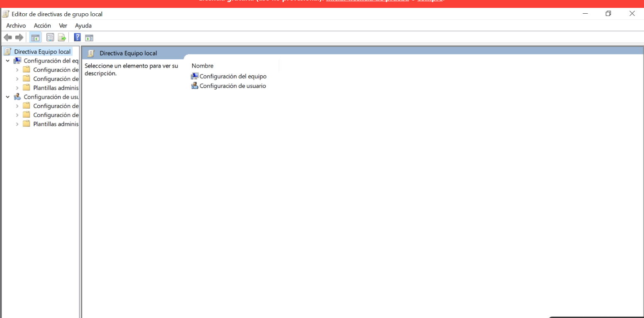Open the Ayuda menu
The height and width of the screenshot is (318, 644).
[83, 26]
